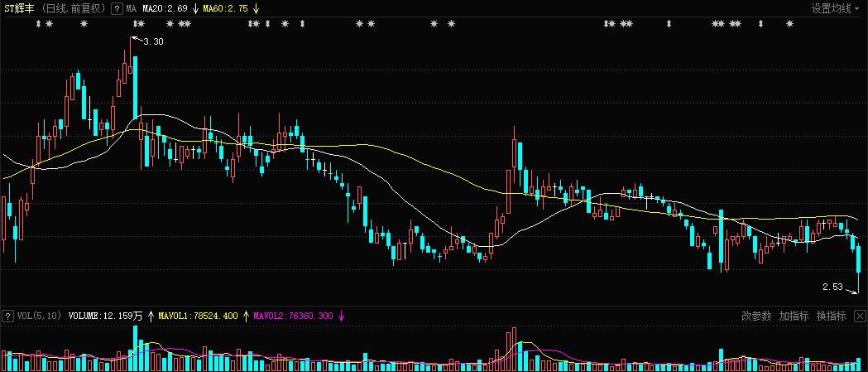
Task: Click the (日线,前复权) period label
Action: [74, 8]
